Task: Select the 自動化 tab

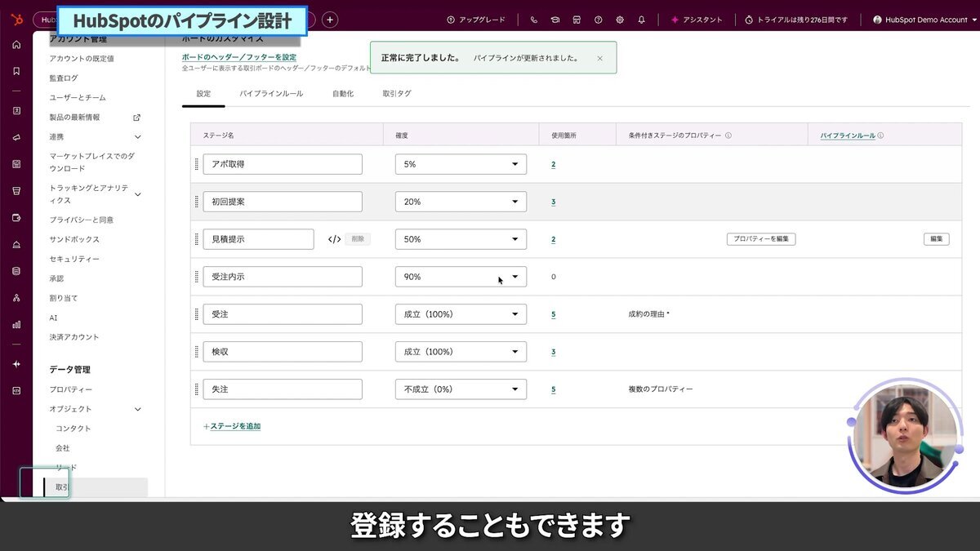Action: coord(343,93)
